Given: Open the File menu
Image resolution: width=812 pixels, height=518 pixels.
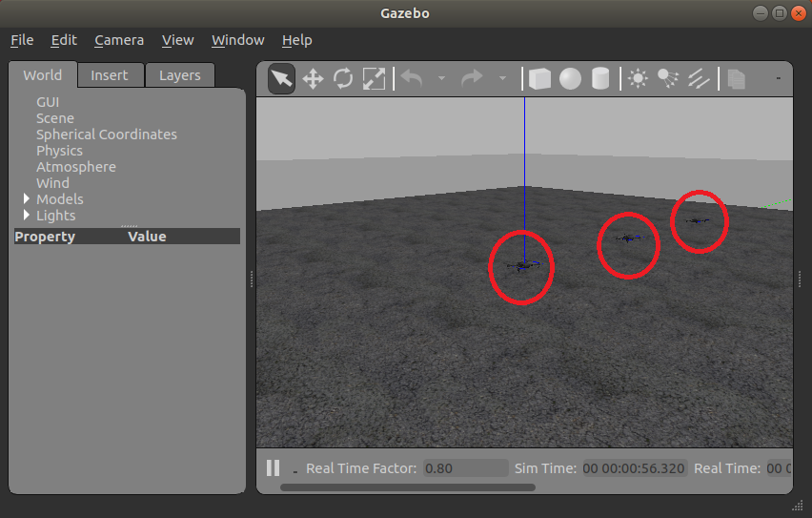Looking at the screenshot, I should (22, 40).
